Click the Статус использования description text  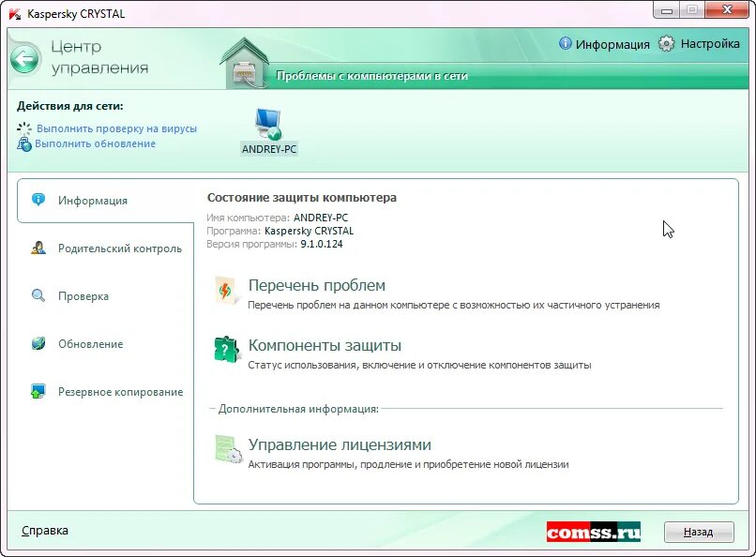[x=419, y=365]
